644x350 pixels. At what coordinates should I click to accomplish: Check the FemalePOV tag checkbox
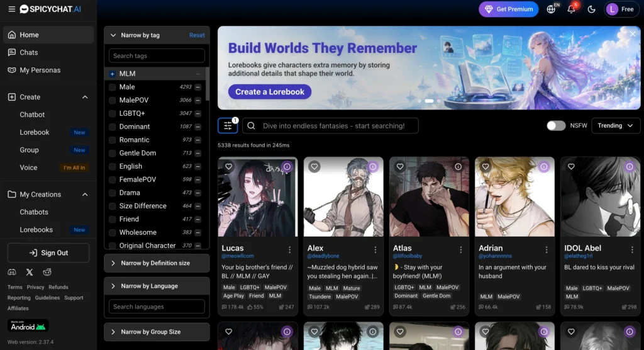click(x=112, y=179)
